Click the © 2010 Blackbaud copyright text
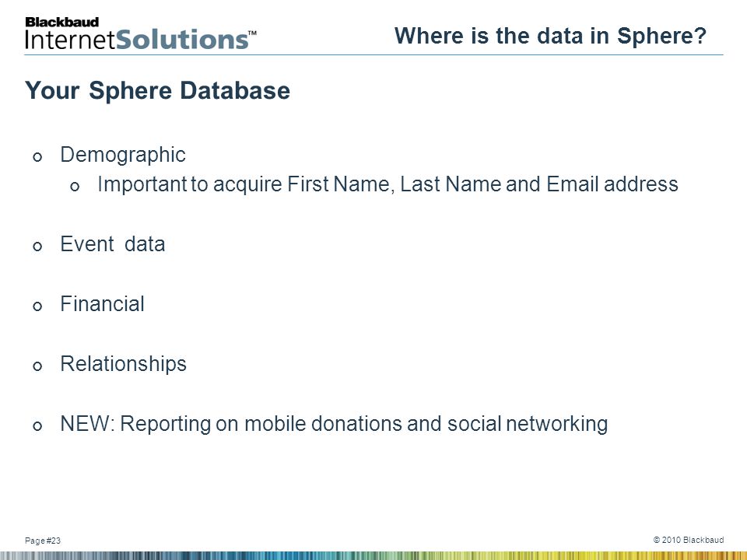Screen dimensions: 747x560 [x=689, y=540]
